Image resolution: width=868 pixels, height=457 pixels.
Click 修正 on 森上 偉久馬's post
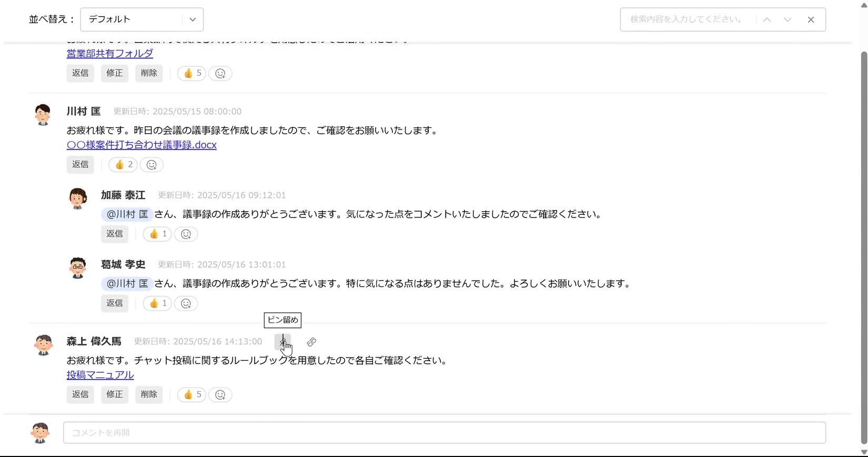114,394
